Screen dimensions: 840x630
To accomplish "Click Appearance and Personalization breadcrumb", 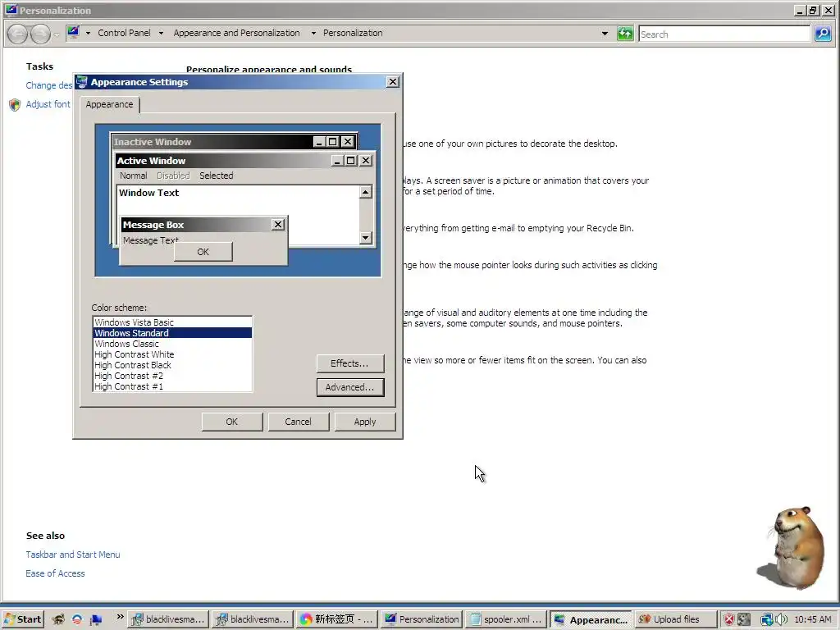I will 237,33.
